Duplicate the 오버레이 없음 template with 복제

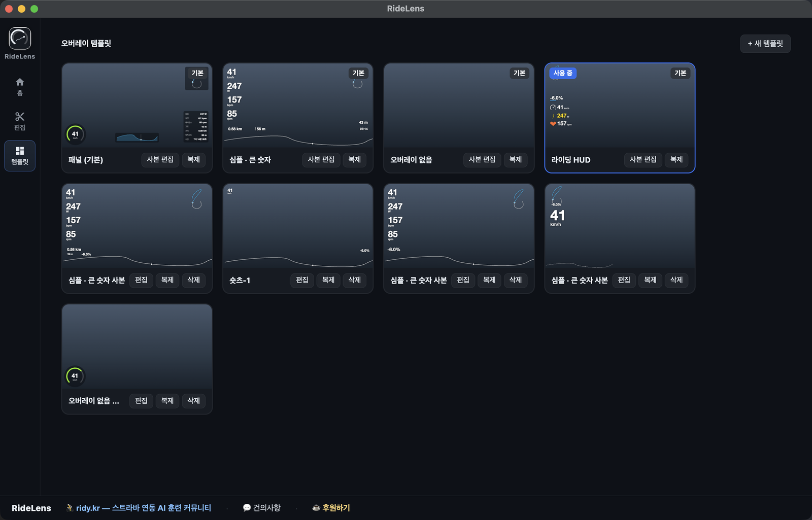tap(516, 159)
